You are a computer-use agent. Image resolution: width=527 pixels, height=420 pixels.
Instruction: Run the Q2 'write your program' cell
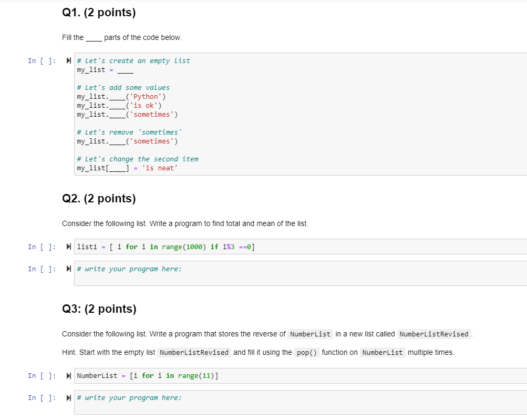68,269
